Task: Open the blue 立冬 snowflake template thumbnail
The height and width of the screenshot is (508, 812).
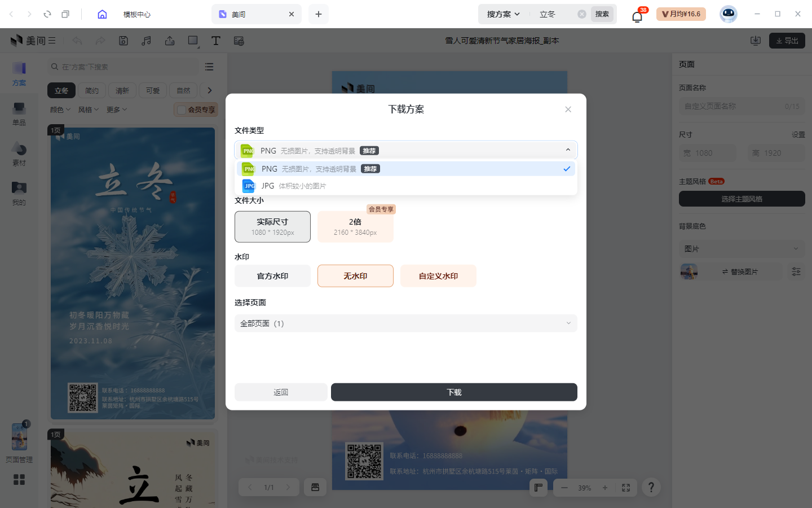Action: tap(133, 273)
